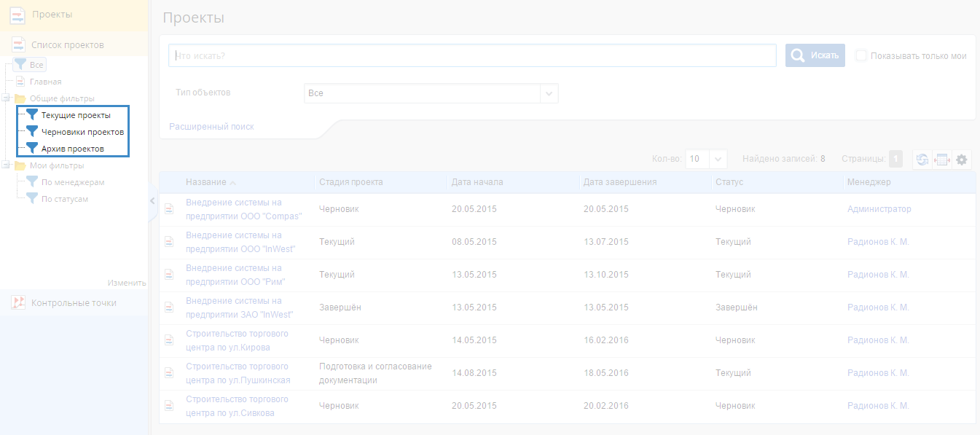Sort by the Название column header

point(205,182)
